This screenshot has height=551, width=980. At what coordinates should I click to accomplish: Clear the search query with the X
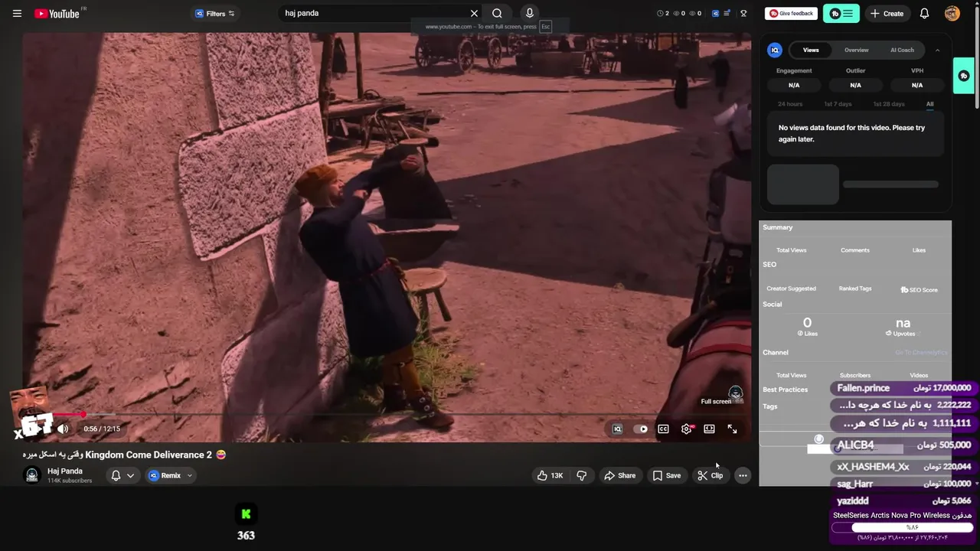point(474,13)
